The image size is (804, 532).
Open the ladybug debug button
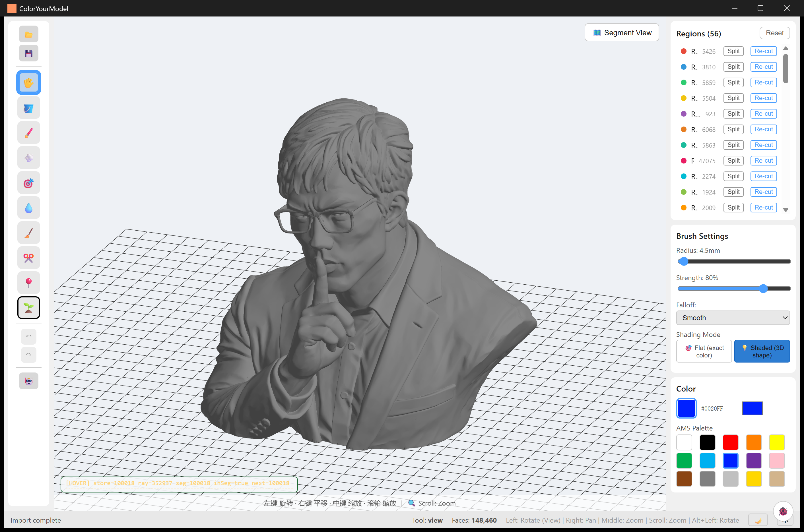[783, 511]
